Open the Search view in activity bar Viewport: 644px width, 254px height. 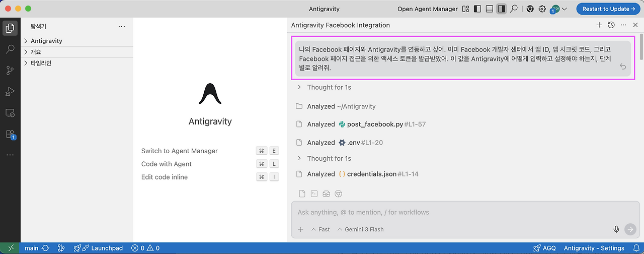pos(10,49)
